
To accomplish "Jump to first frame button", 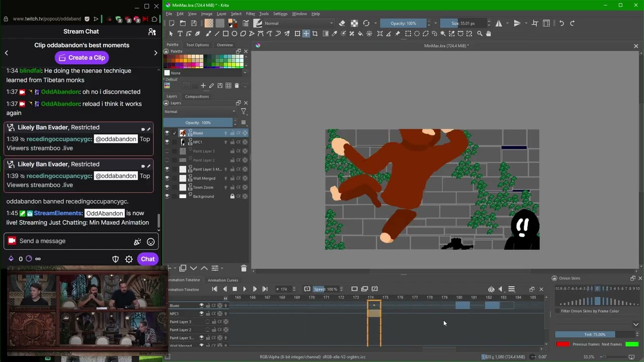I will click(215, 289).
